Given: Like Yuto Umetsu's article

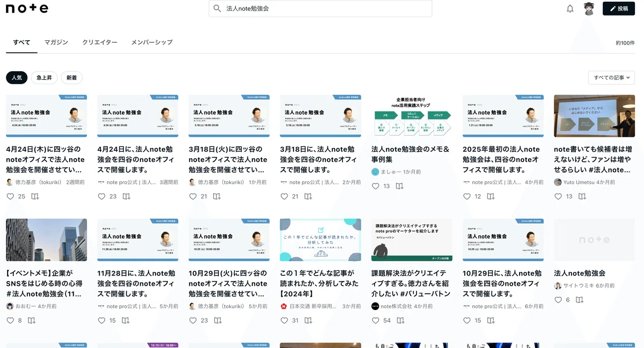Looking at the screenshot, I should pos(558,196).
